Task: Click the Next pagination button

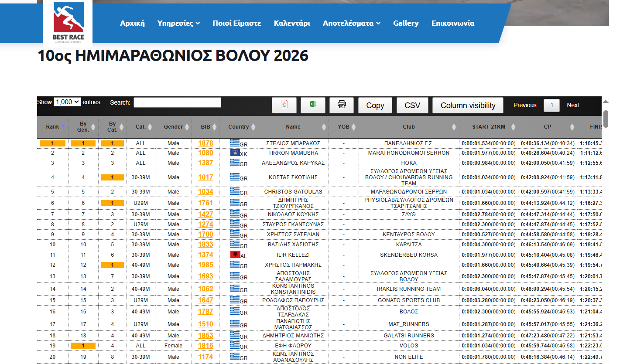Action: click(x=573, y=105)
